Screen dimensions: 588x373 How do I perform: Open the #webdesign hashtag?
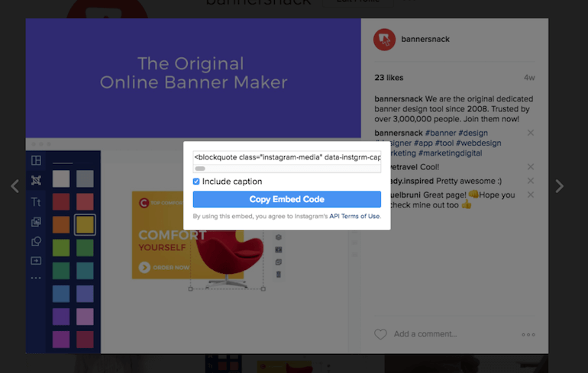(479, 143)
